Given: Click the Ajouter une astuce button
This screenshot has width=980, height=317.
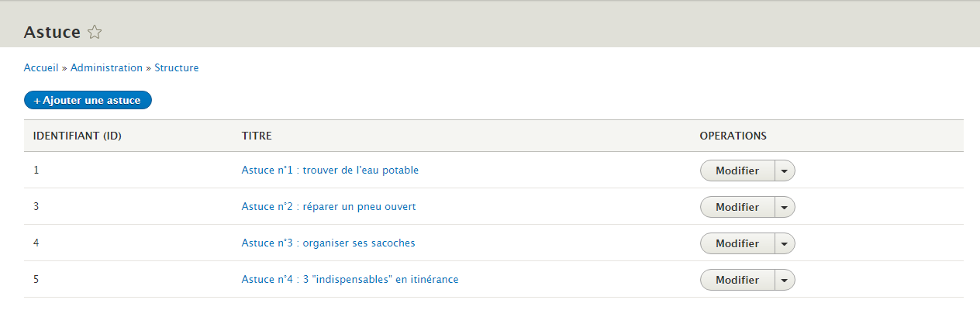Looking at the screenshot, I should 88,101.
